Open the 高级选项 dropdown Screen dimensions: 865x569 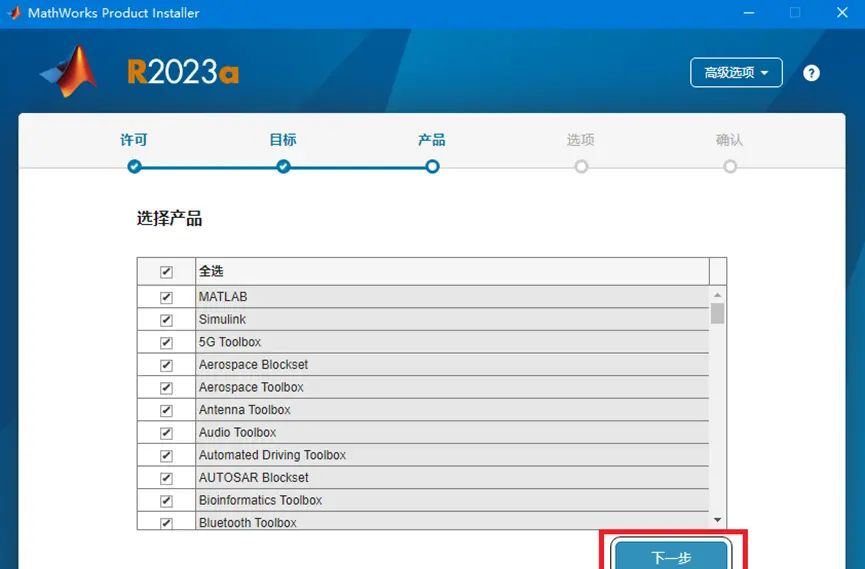pos(736,72)
